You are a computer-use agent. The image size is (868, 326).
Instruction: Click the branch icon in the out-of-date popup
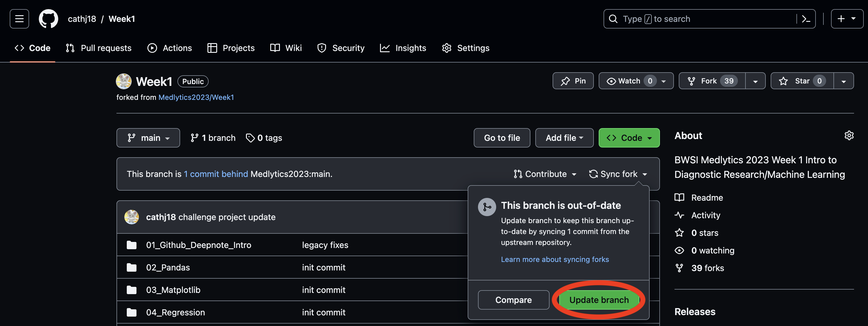[486, 207]
